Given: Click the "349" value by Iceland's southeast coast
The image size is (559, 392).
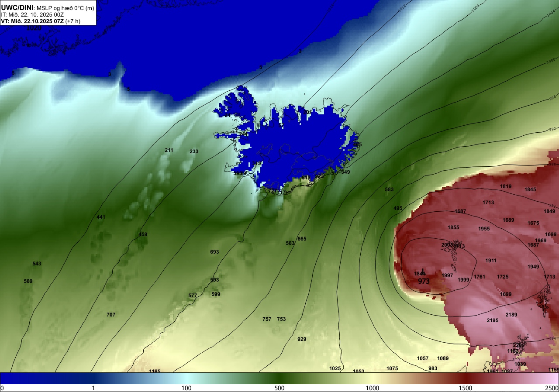Looking at the screenshot, I should pyautogui.click(x=345, y=172).
